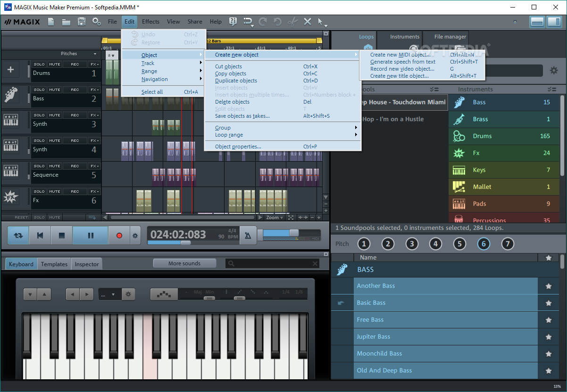Image resolution: width=567 pixels, height=392 pixels.
Task: Open FX dropdown on Drums track
Action: point(95,64)
